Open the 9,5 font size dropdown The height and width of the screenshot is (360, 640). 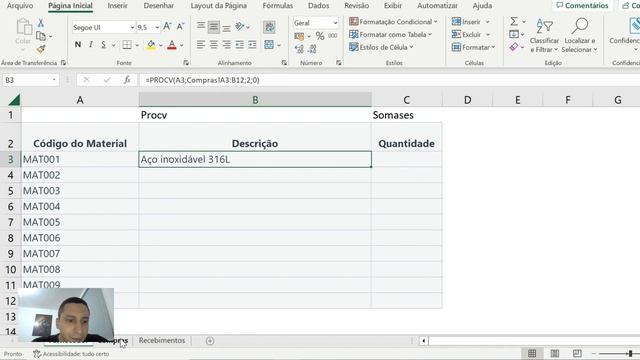pos(157,27)
